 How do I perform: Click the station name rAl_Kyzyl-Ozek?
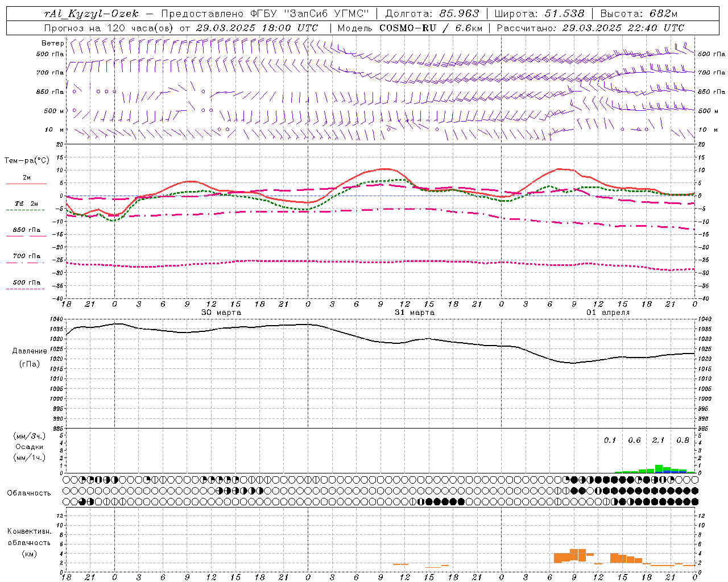92,14
